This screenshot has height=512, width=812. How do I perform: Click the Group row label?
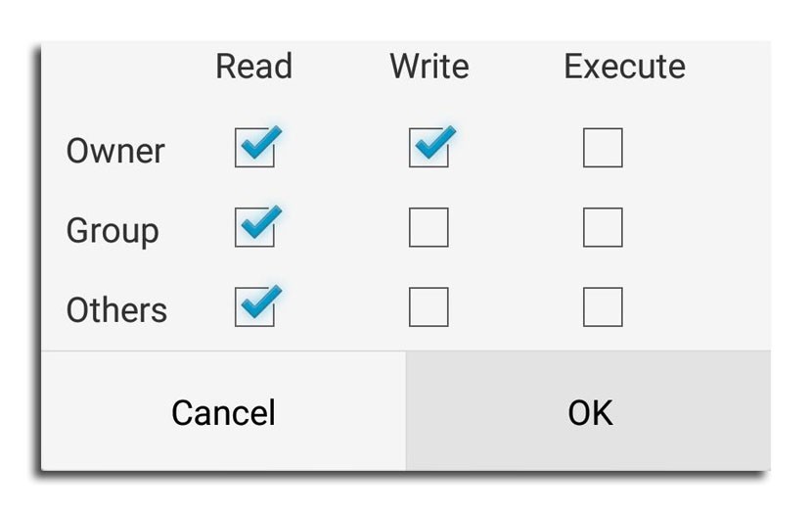point(112,231)
